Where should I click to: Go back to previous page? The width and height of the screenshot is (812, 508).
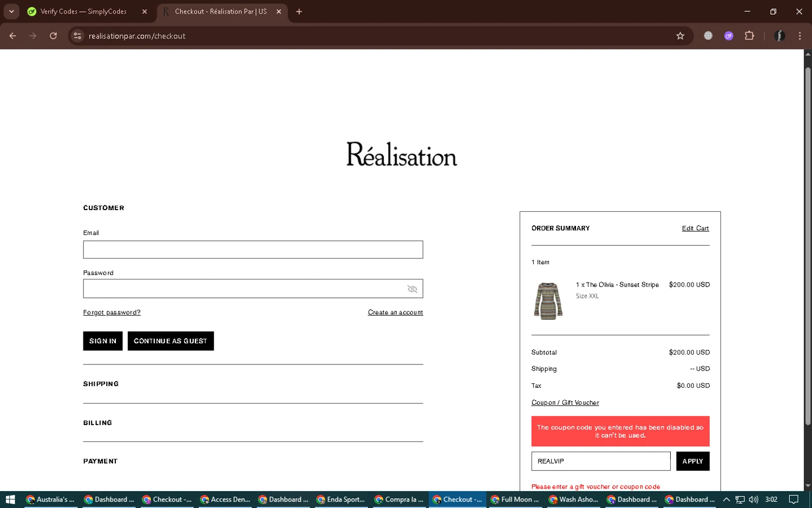pyautogui.click(x=13, y=36)
